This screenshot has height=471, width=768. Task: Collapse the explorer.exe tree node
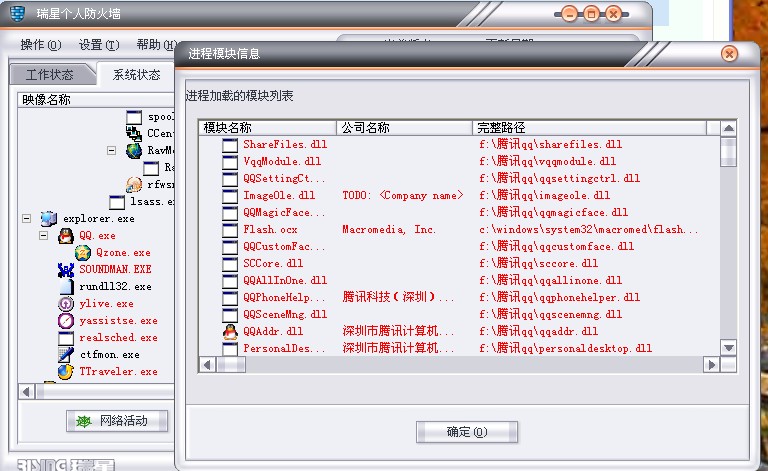(27, 218)
